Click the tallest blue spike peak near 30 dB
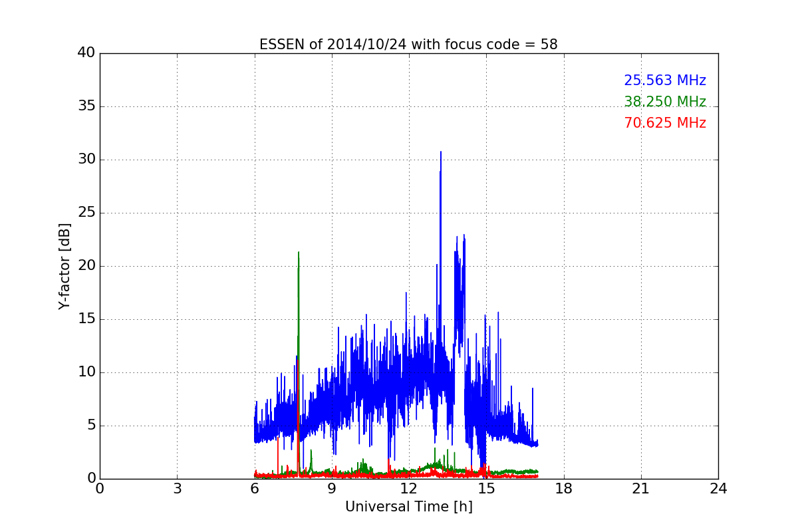Screen dimensions: 798x532 (x=440, y=152)
